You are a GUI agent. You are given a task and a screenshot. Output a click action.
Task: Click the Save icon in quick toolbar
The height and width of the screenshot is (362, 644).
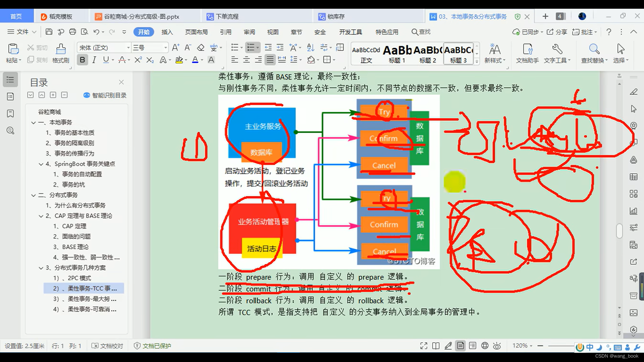click(49, 32)
